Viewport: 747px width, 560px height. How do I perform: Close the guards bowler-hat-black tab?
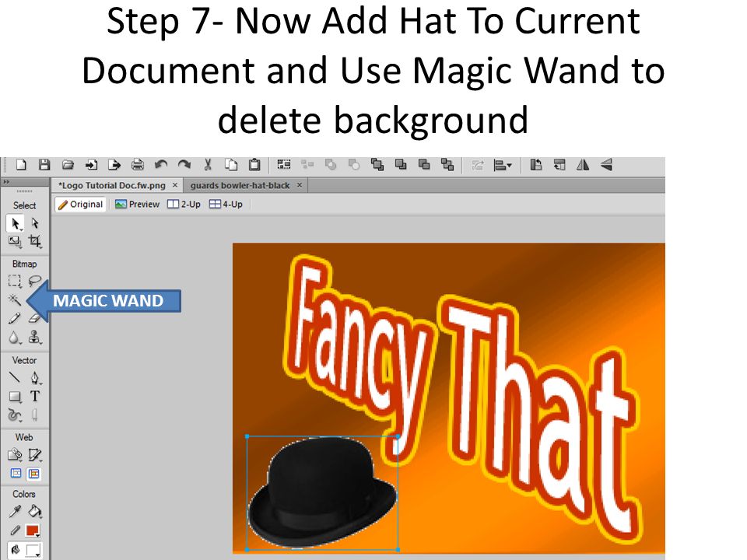299,185
